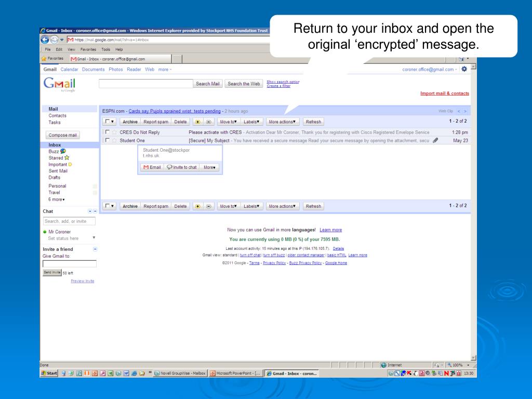532x399 pixels.
Task: Click top toolbar Archive button
Action: 130,122
